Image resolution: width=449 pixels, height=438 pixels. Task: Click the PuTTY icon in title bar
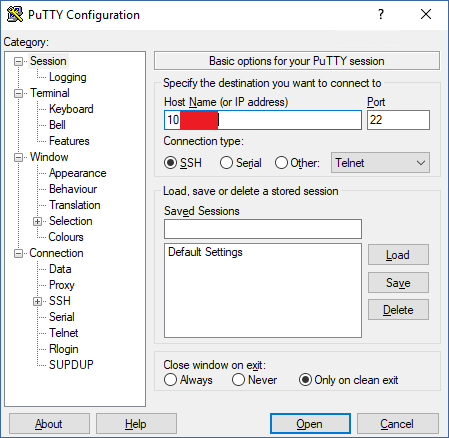15,15
